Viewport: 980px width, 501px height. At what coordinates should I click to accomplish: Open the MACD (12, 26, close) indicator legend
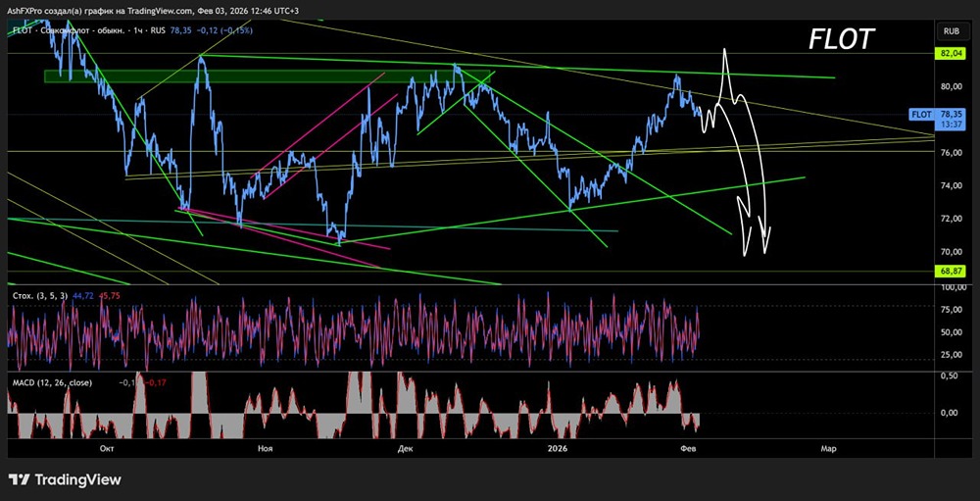coord(52,382)
